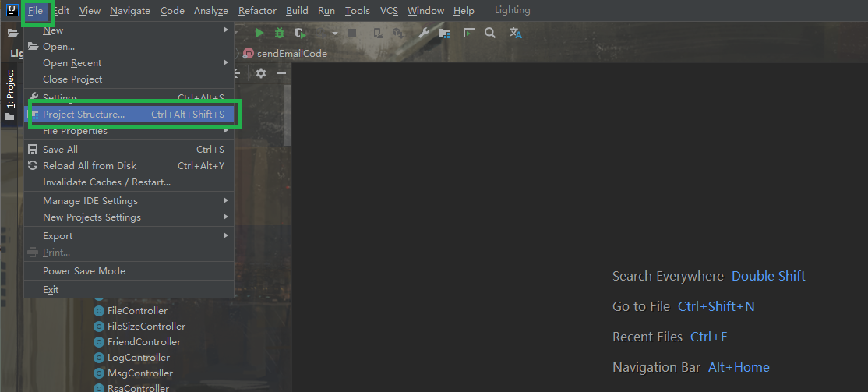
Task: Click the class icon beside FileController
Action: coord(99,311)
